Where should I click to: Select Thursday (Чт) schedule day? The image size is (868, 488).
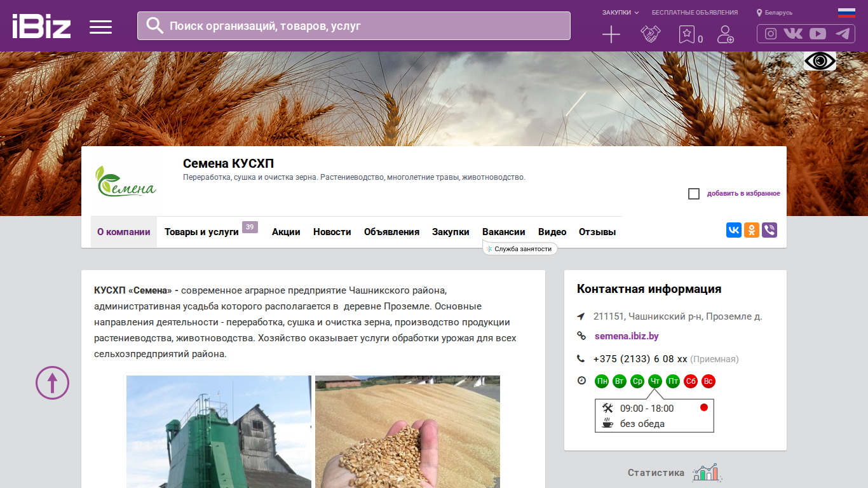pos(655,381)
